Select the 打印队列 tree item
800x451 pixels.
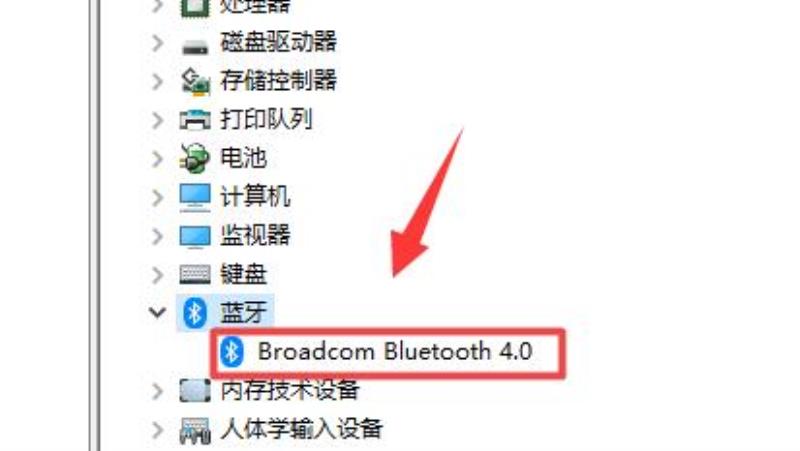click(266, 119)
